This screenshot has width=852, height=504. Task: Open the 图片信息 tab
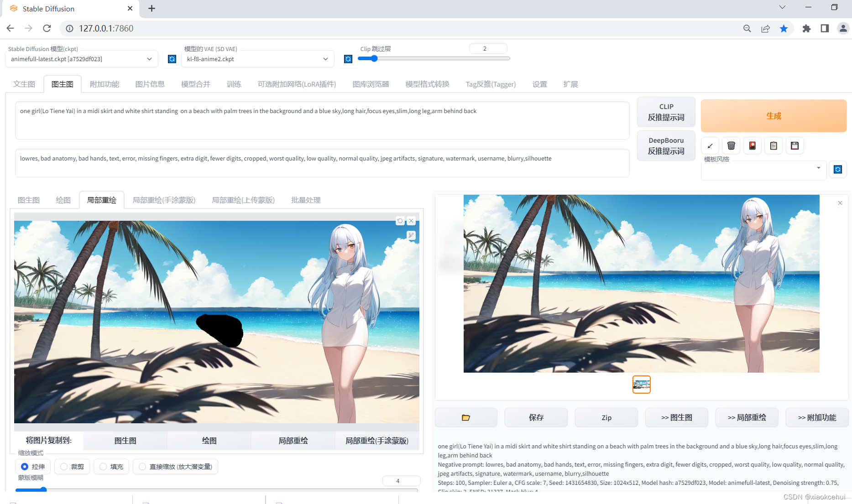point(150,84)
